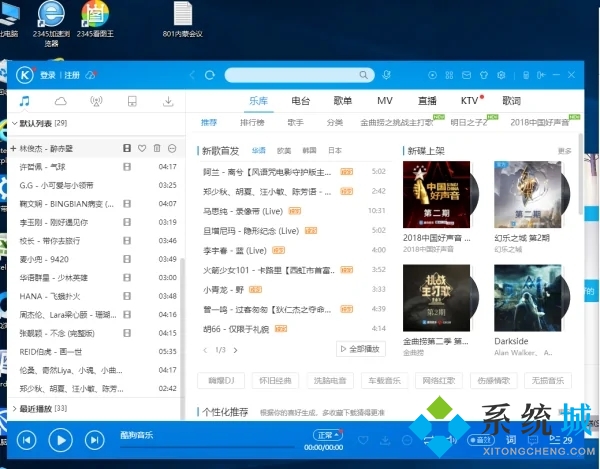This screenshot has height=469, width=600.
Task: Click the 登录 login link
Action: 48,75
